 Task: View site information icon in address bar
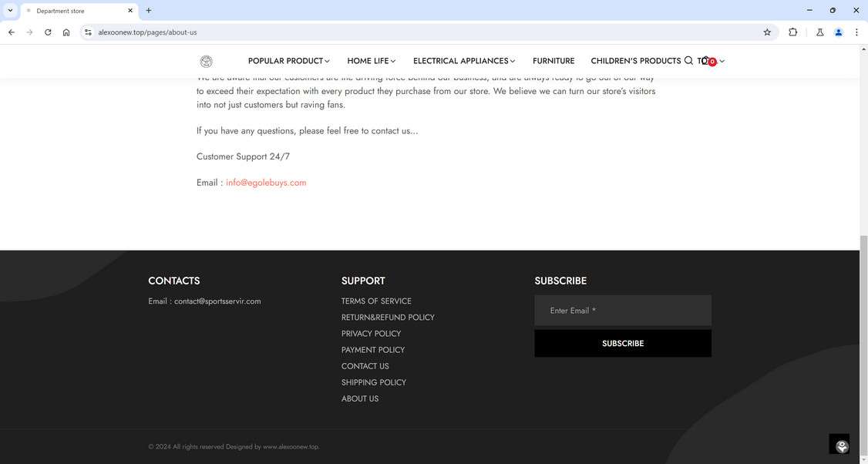(x=88, y=32)
